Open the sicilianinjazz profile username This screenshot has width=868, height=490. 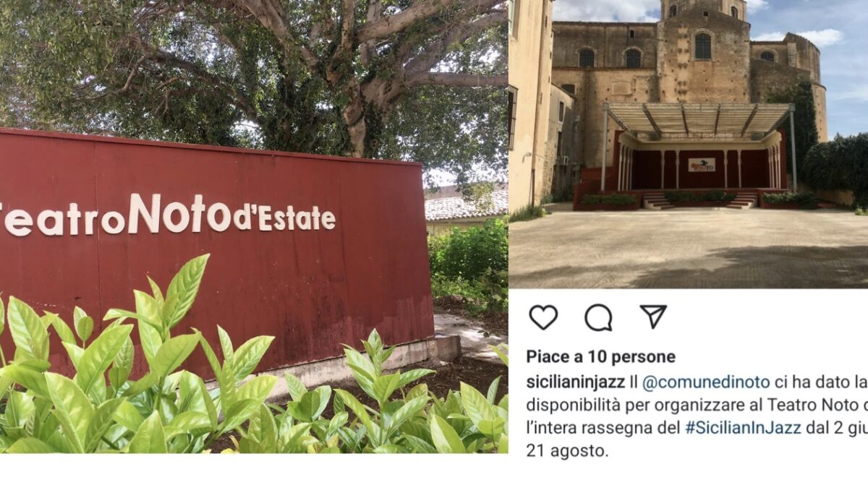575,380
